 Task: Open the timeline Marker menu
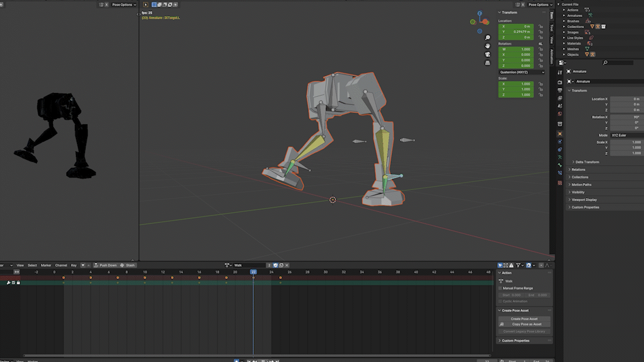pyautogui.click(x=46, y=265)
